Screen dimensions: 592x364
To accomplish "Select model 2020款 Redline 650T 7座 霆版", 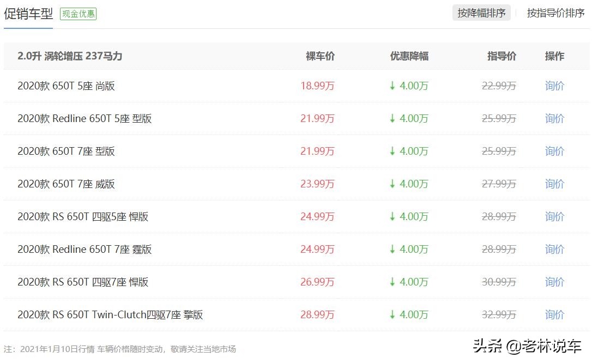I will [84, 249].
